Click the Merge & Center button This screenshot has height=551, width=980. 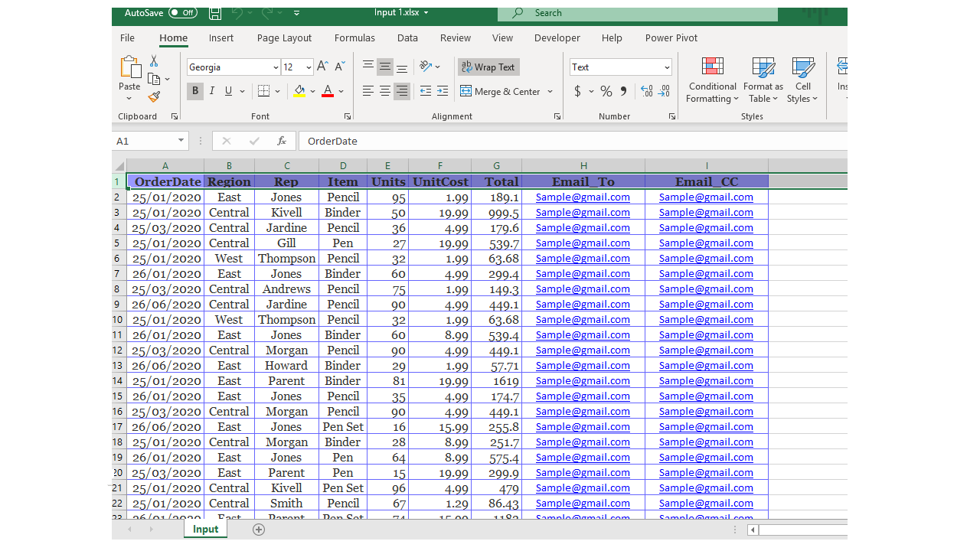click(501, 91)
